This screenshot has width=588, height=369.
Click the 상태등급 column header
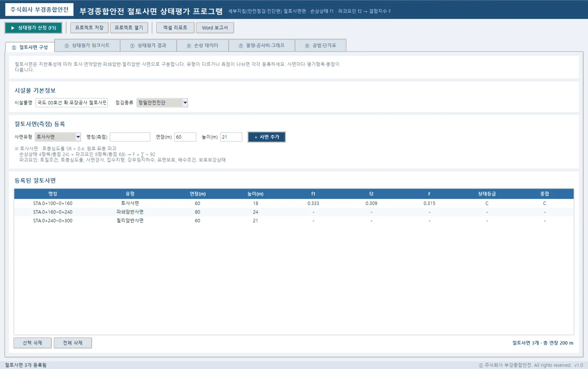[x=487, y=194]
